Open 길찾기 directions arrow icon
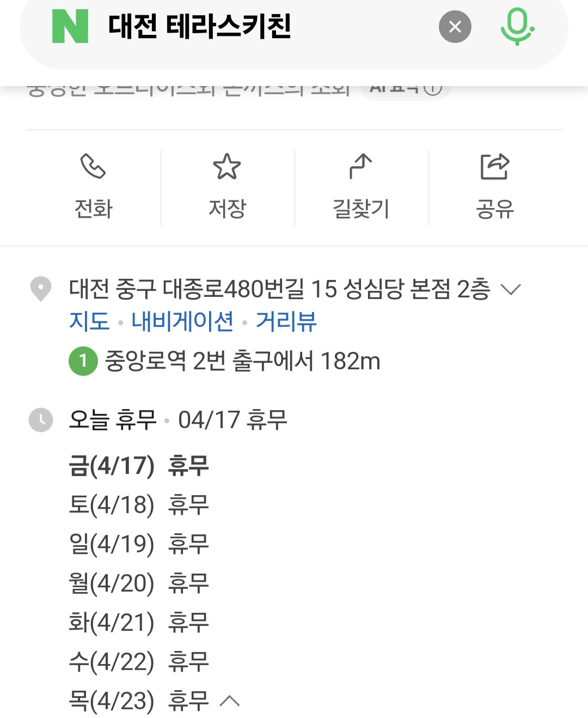The height and width of the screenshot is (718, 588). tap(361, 167)
